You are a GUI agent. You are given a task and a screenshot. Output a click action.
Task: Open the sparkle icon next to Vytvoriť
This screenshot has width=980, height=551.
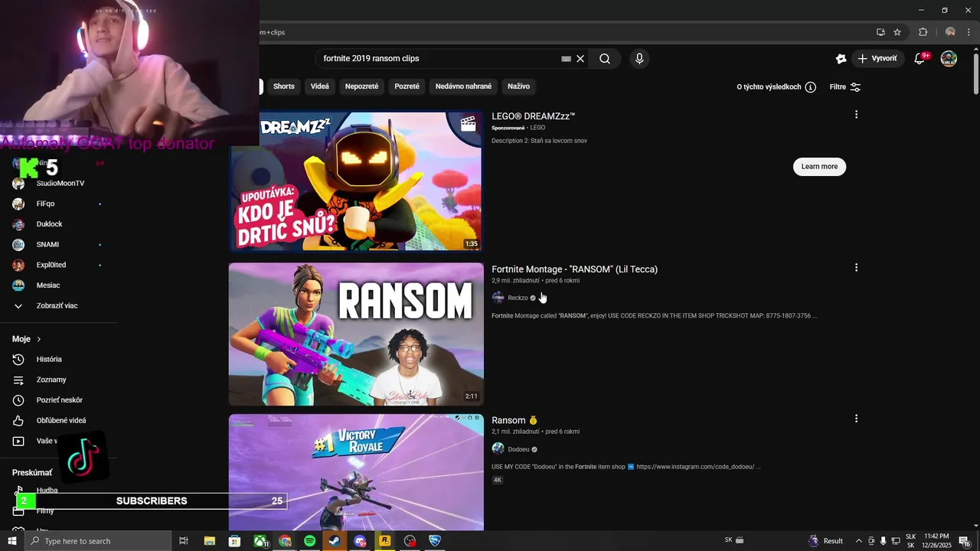[x=841, y=59]
